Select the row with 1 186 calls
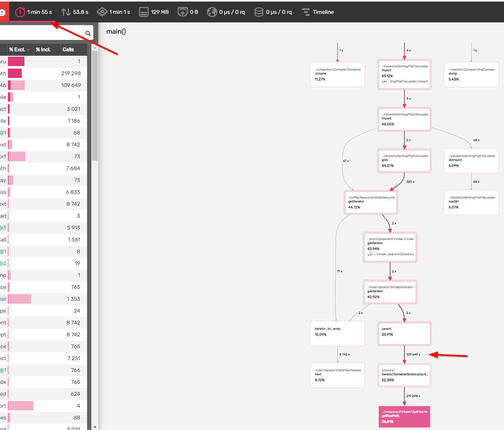The image size is (504, 430). pos(44,121)
